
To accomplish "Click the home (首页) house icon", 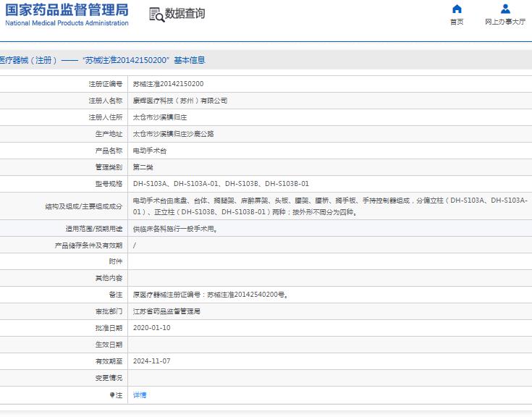I will [456, 9].
